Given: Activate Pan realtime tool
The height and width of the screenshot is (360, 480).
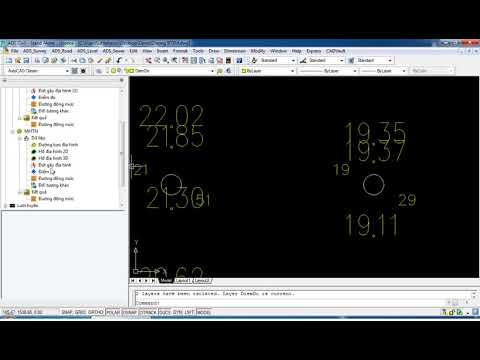Looking at the screenshot, I should click(x=148, y=60).
